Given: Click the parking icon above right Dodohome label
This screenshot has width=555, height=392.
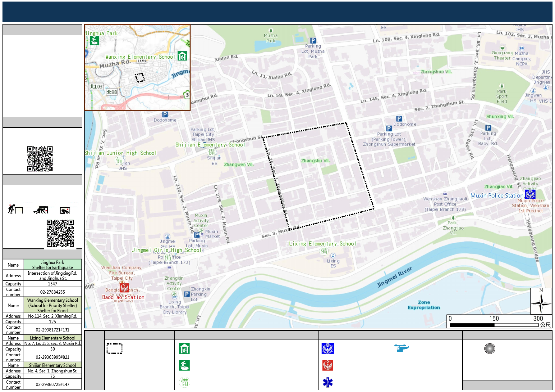Looking at the screenshot, I should (399, 119).
